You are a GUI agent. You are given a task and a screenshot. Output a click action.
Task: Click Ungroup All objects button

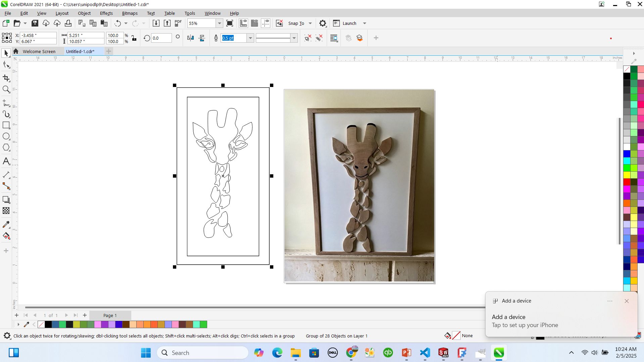(319, 38)
